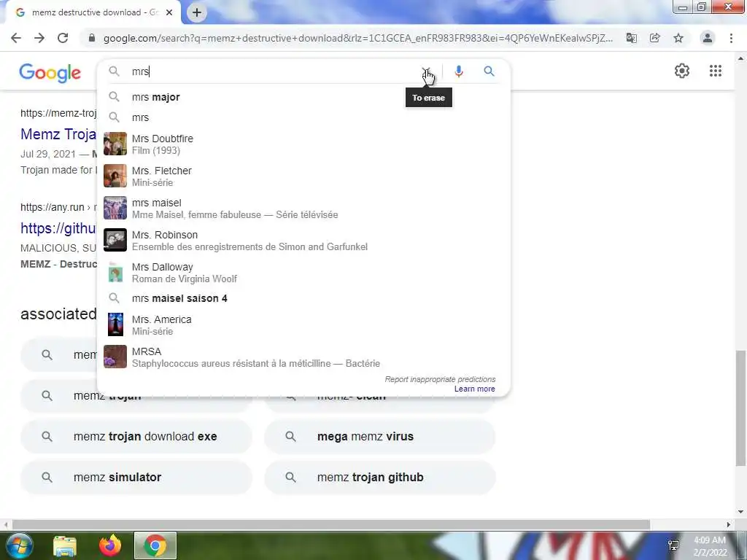Image resolution: width=747 pixels, height=560 pixels.
Task: Open the Learn more link
Action: [474, 389]
